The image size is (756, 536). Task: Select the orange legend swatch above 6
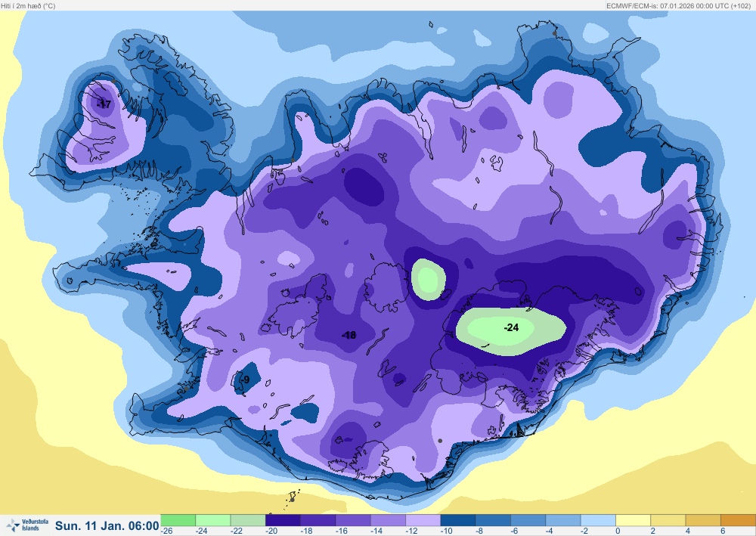click(738, 520)
